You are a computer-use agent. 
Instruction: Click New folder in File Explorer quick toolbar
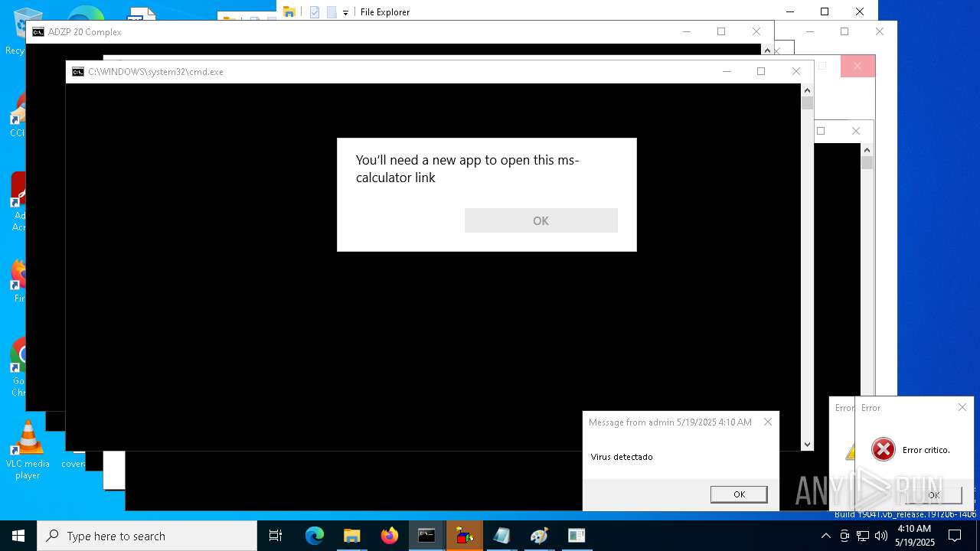[332, 12]
